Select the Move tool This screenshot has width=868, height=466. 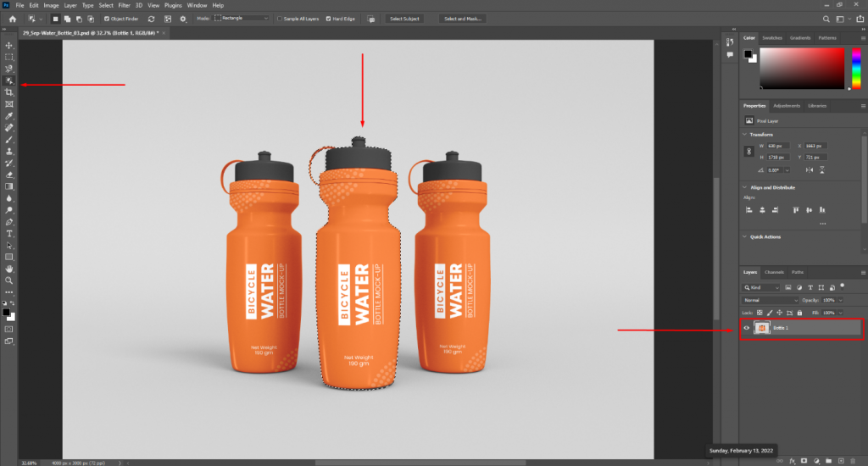tap(9, 46)
